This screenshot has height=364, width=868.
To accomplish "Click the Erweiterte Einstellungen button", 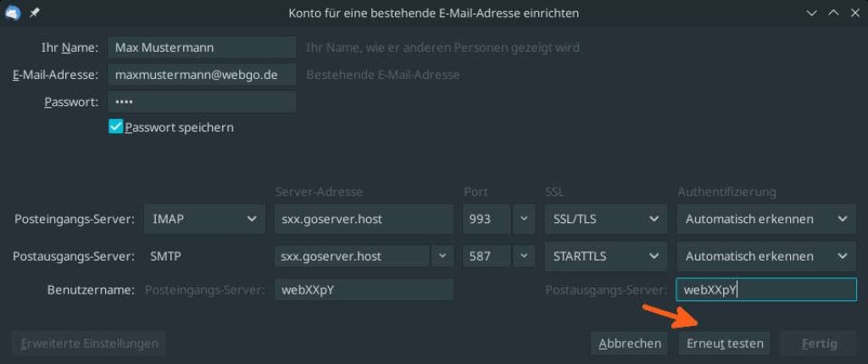I will [x=88, y=344].
